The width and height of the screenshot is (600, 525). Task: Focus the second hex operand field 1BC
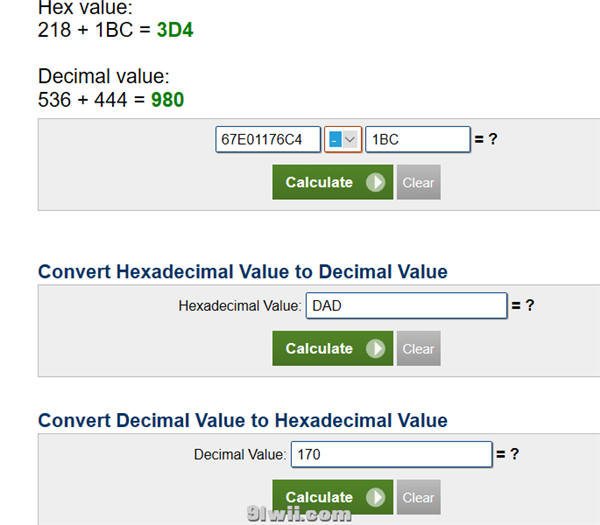[418, 139]
